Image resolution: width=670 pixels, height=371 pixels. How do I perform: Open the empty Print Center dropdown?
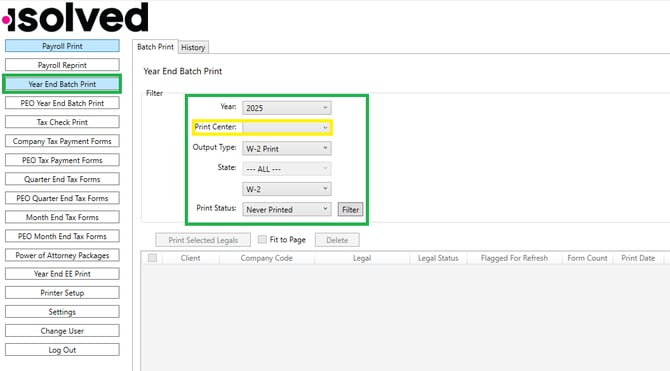(287, 127)
